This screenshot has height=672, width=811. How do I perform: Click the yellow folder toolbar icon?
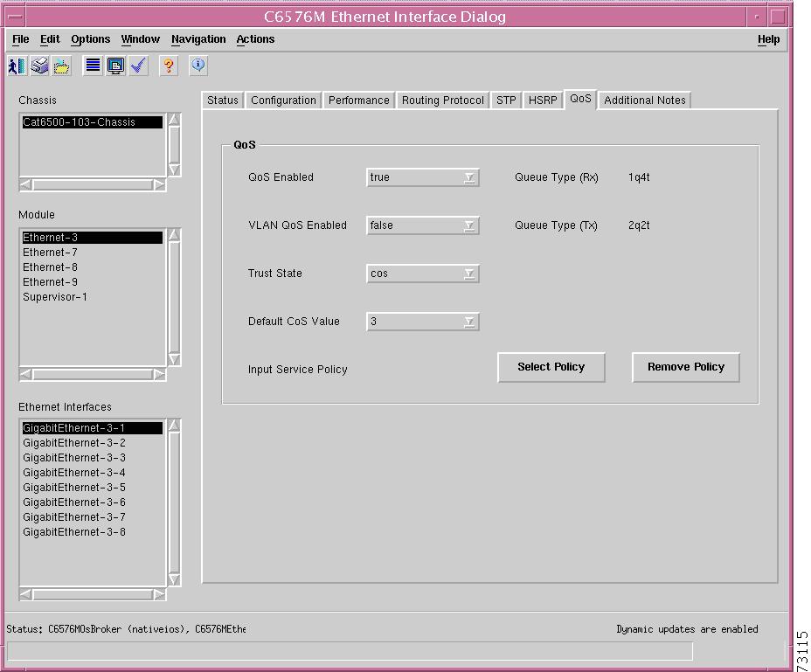pyautogui.click(x=61, y=66)
